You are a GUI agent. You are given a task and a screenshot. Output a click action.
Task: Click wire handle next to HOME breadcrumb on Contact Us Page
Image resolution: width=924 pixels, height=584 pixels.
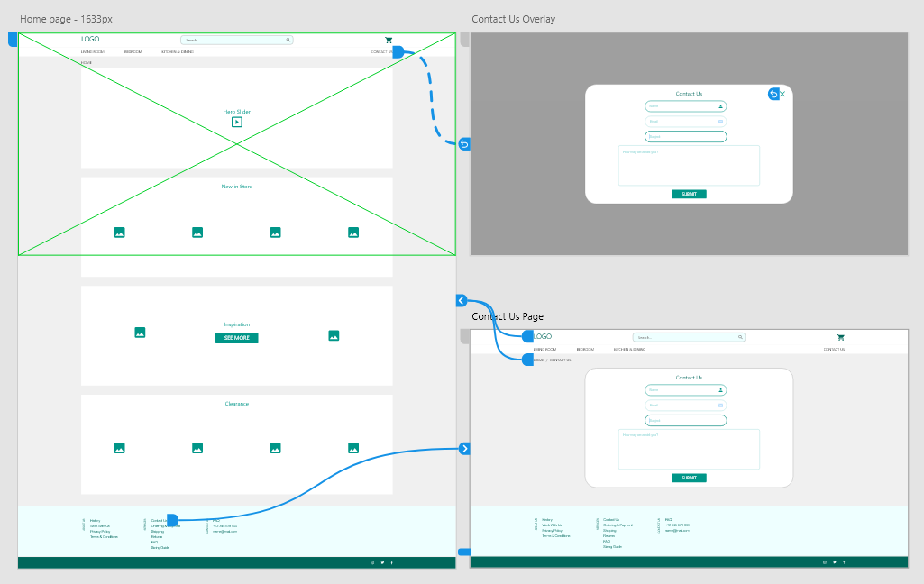pos(528,360)
